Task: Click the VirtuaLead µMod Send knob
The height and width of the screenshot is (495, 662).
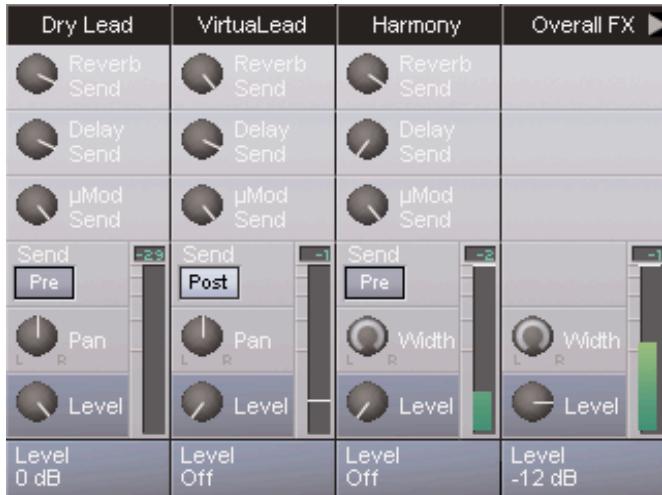Action: (202, 205)
